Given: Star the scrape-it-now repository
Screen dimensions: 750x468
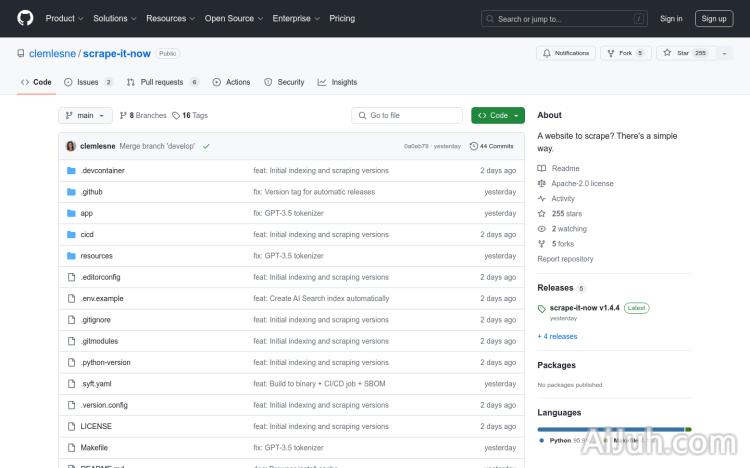Looking at the screenshot, I should (x=678, y=53).
